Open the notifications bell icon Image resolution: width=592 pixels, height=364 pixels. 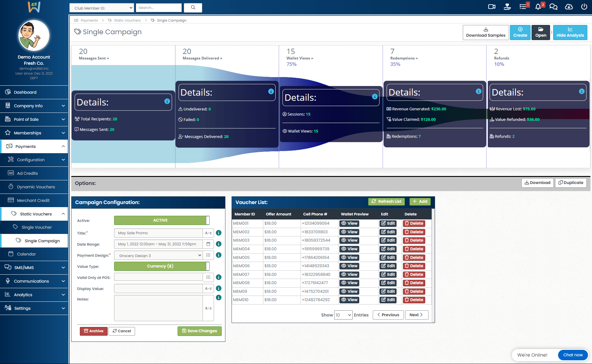click(538, 7)
